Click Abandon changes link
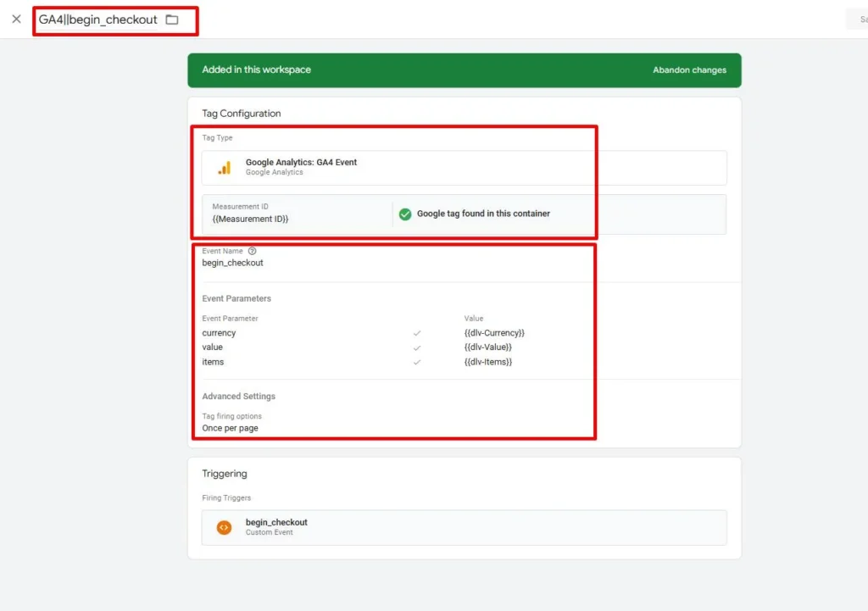Image resolution: width=868 pixels, height=611 pixels. 689,70
